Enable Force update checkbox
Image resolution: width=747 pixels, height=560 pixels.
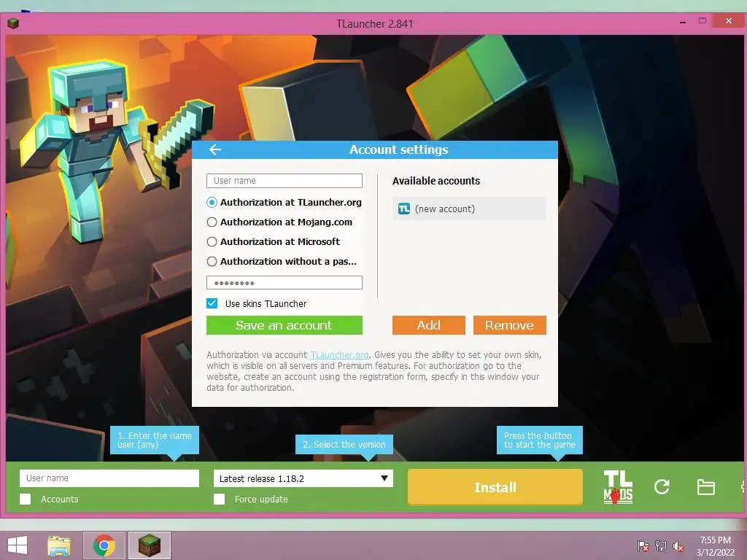tap(219, 499)
